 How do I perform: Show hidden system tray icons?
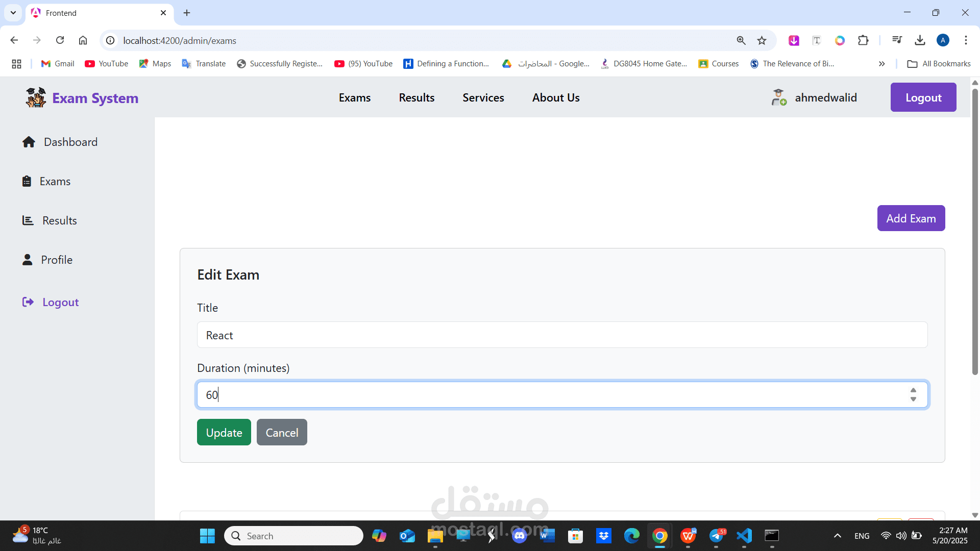coord(837,536)
